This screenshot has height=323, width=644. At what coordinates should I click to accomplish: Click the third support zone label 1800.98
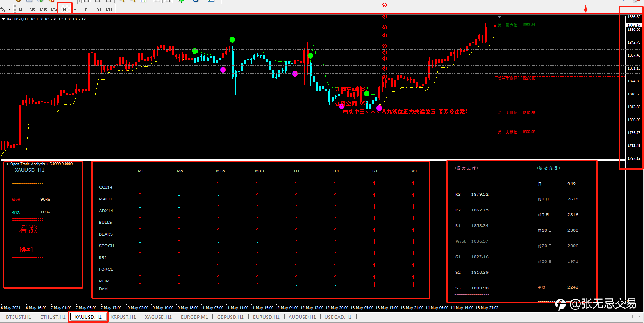tap(517, 132)
